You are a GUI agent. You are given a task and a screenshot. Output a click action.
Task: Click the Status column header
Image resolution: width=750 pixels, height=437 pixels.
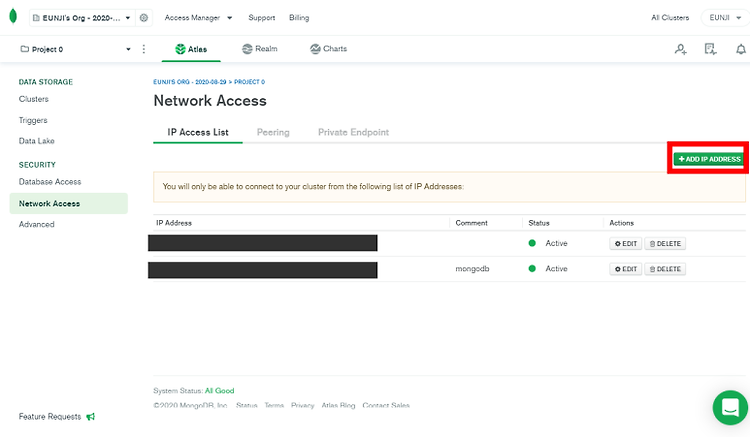click(x=539, y=223)
